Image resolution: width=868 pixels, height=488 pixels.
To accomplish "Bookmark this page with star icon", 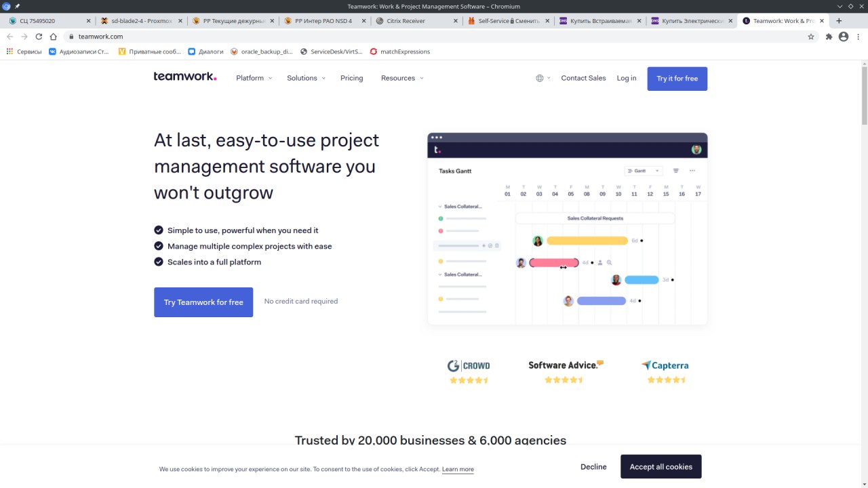I will (811, 37).
